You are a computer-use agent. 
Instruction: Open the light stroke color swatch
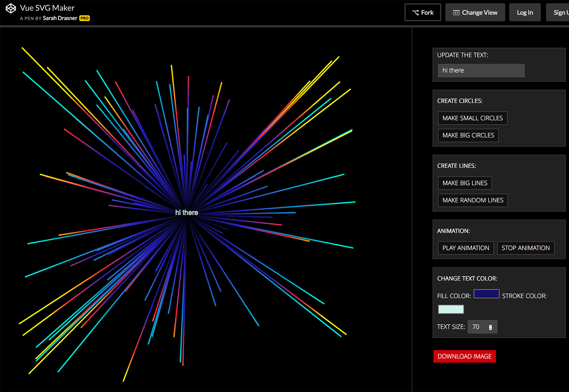(451, 309)
